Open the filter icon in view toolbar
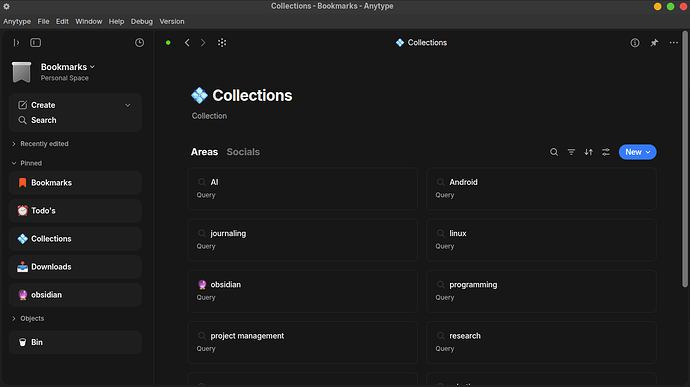The height and width of the screenshot is (387, 690). (571, 152)
